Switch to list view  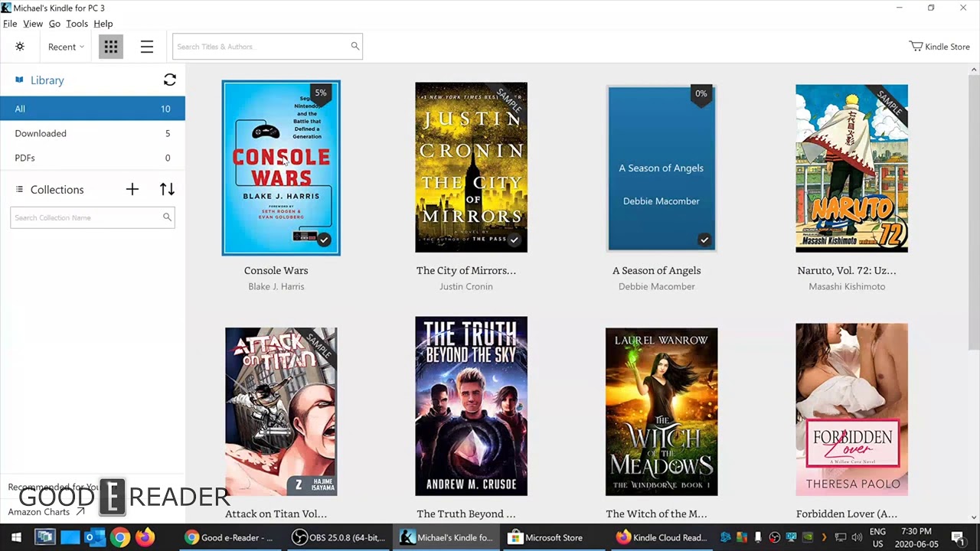[x=147, y=47]
